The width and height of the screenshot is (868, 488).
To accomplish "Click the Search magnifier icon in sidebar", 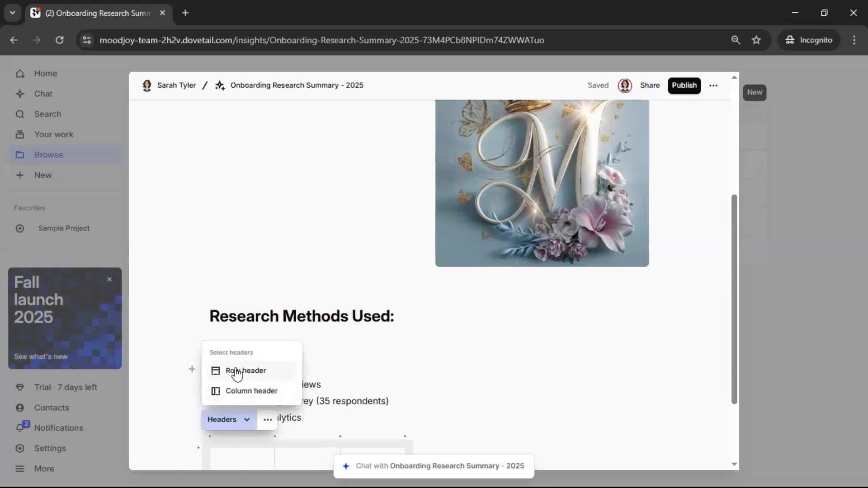I will tap(20, 114).
